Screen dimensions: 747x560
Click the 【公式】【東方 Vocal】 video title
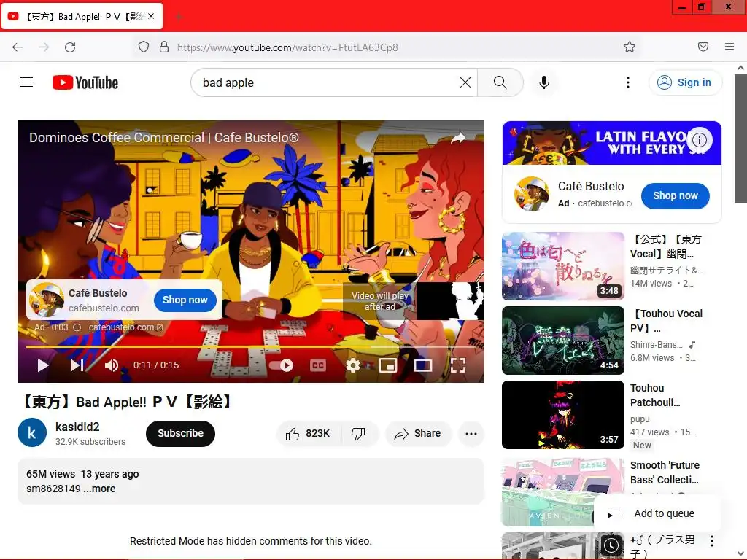pos(666,246)
